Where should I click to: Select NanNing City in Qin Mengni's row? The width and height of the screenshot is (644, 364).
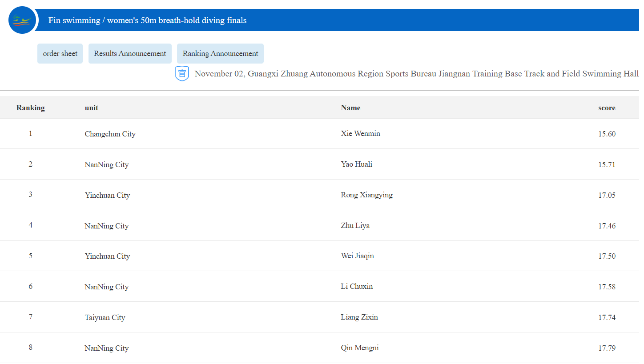107,348
